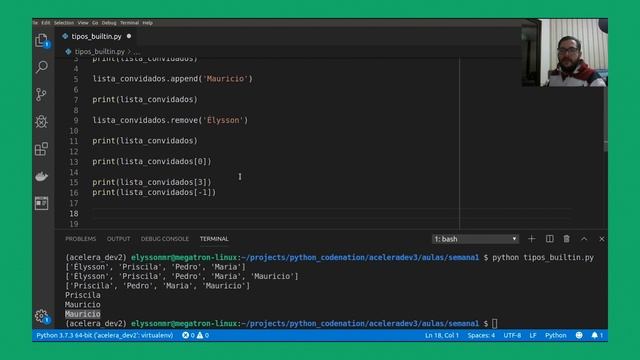Open the Help menu
This screenshot has width=640, height=360.
[148, 23]
